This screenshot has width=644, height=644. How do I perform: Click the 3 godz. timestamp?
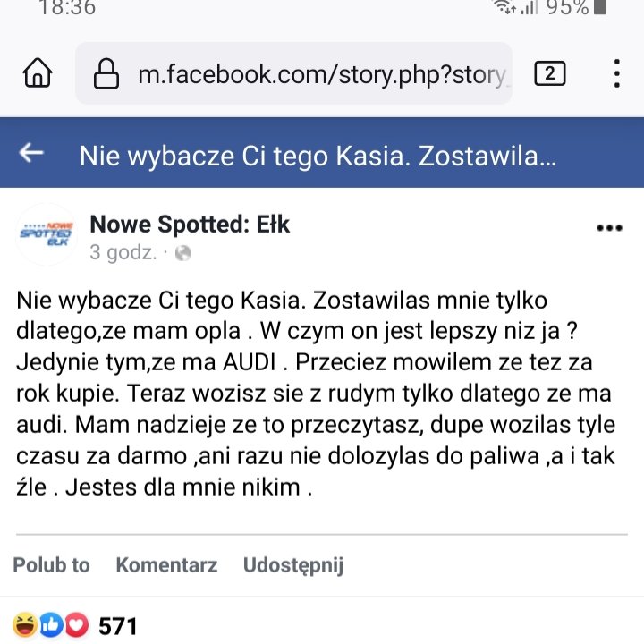click(x=123, y=253)
